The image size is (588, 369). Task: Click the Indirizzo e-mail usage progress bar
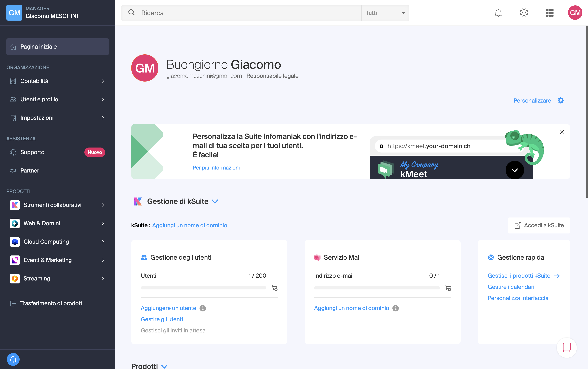click(x=377, y=288)
